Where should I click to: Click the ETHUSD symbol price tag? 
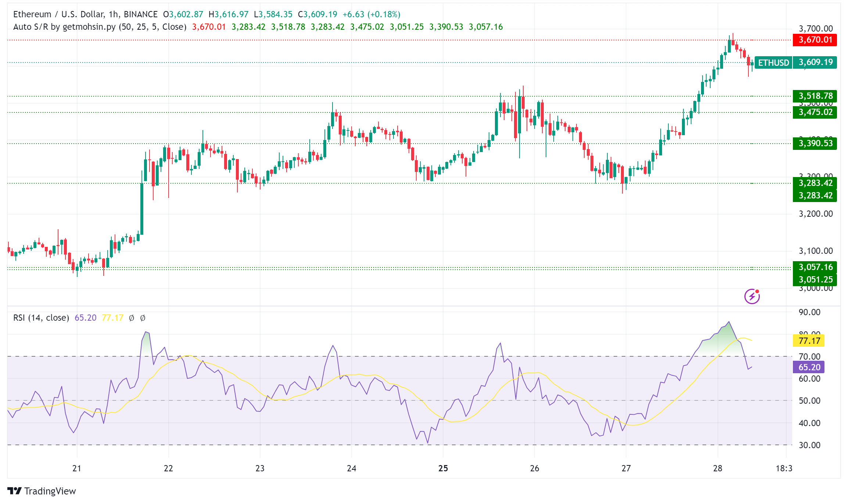point(773,62)
